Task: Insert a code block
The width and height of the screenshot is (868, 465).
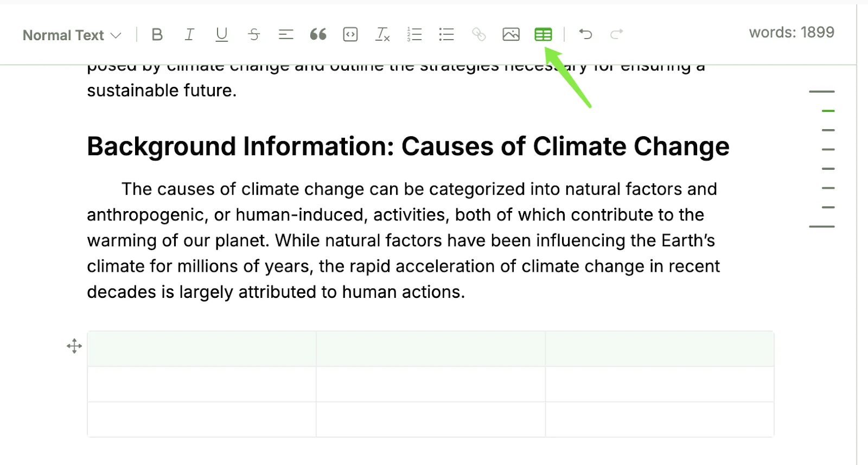Action: coord(350,35)
